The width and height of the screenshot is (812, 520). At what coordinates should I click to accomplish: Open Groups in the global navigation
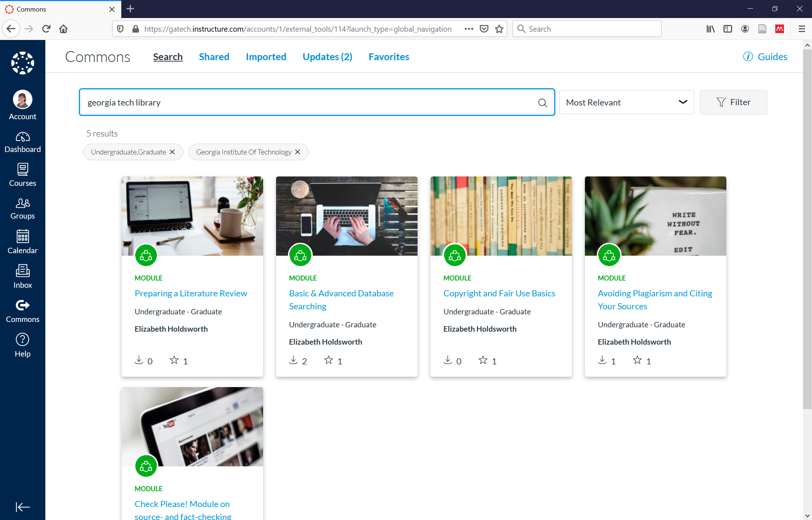[x=22, y=209]
